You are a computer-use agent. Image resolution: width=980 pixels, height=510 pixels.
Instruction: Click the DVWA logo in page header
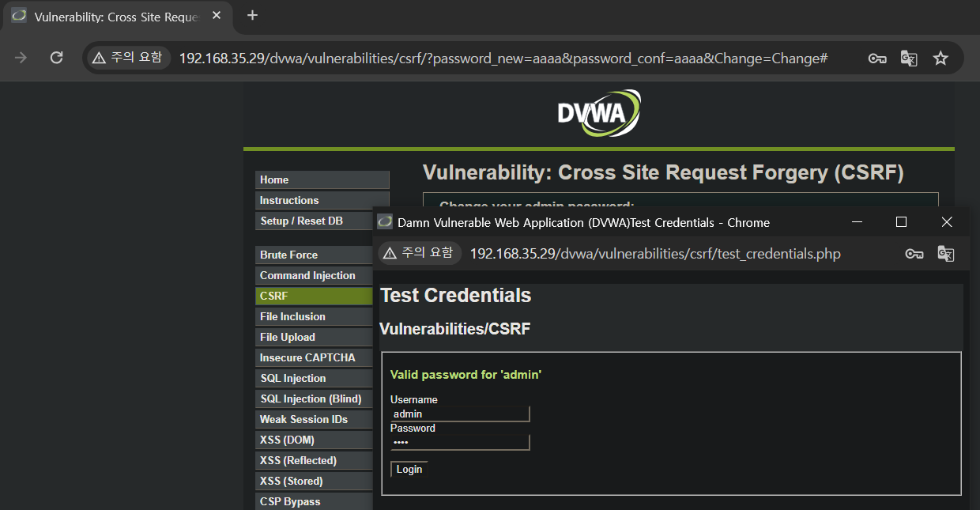(x=598, y=113)
